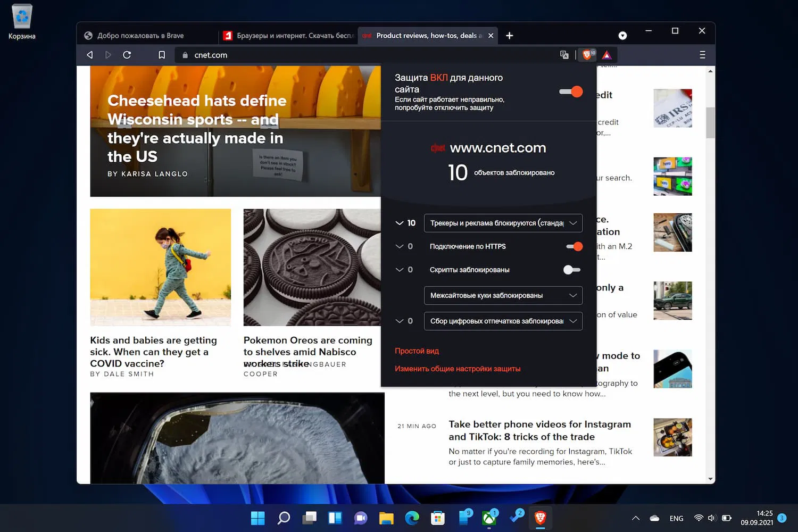Open Task View on the taskbar
The width and height of the screenshot is (798, 532).
pos(310,518)
